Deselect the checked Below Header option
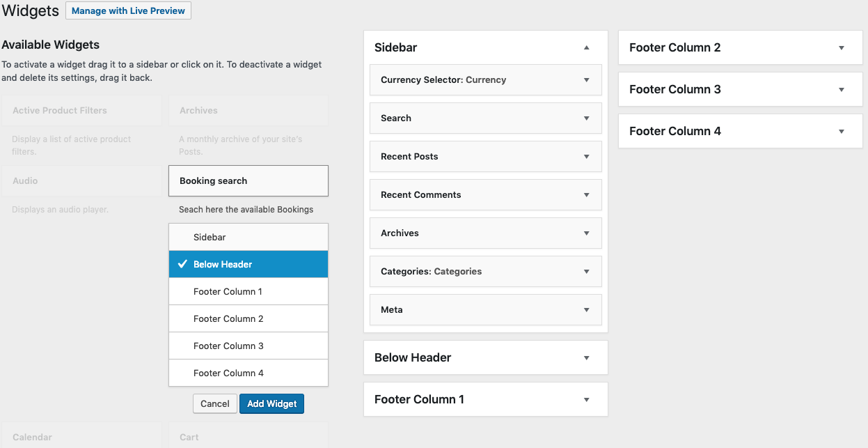868x448 pixels. point(248,264)
